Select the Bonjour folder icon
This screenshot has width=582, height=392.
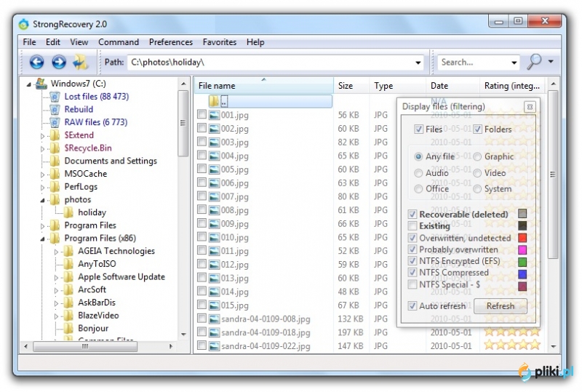click(68, 329)
